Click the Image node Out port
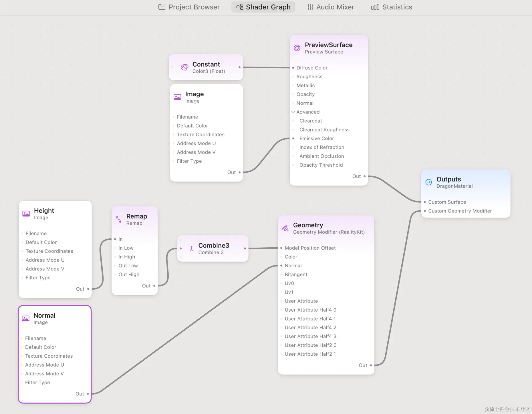532x414 pixels. [x=239, y=172]
